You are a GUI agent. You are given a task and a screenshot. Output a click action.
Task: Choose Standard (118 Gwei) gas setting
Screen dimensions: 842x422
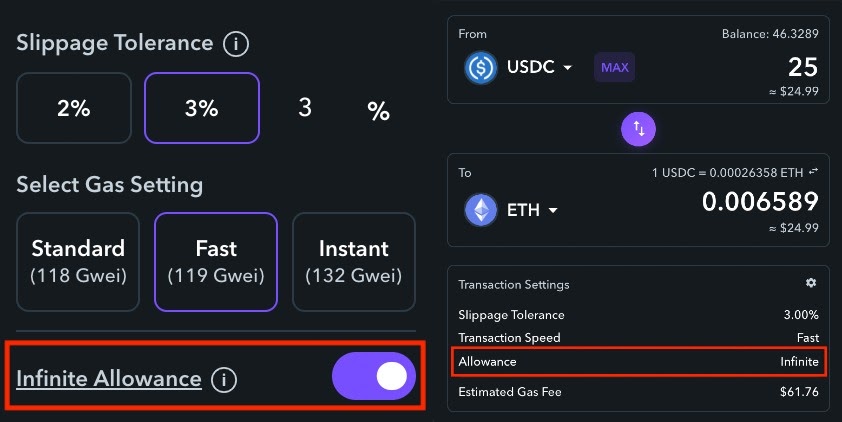78,262
